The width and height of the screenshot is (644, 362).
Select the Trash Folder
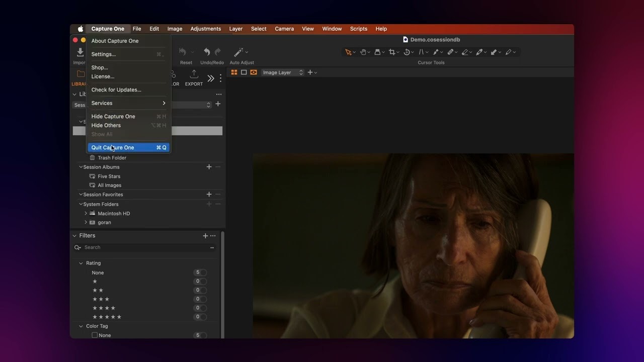[112, 158]
